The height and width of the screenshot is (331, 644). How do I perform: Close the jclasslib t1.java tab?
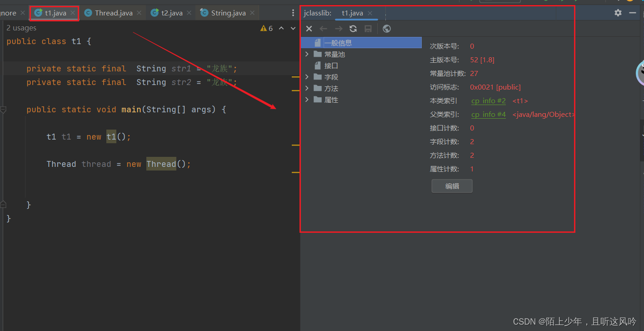[x=370, y=13]
